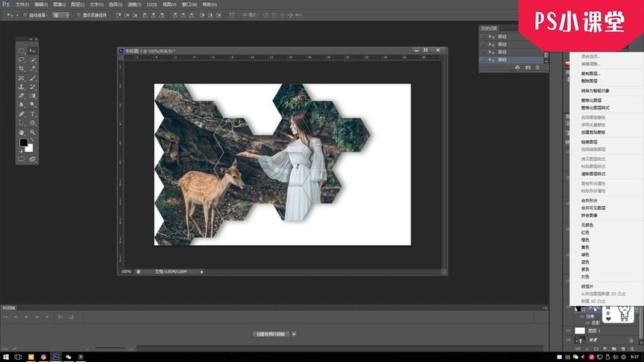Image resolution: width=644 pixels, height=362 pixels.
Task: Select the Horizontal Type tool
Action: coord(33,114)
